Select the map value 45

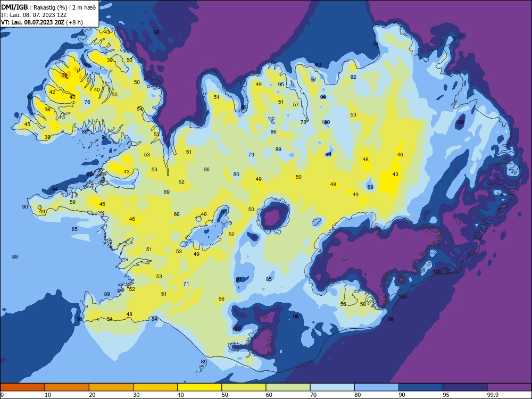(x=27, y=124)
